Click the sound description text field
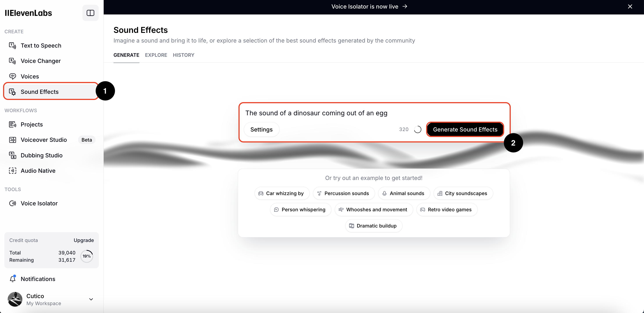 pyautogui.click(x=350, y=113)
